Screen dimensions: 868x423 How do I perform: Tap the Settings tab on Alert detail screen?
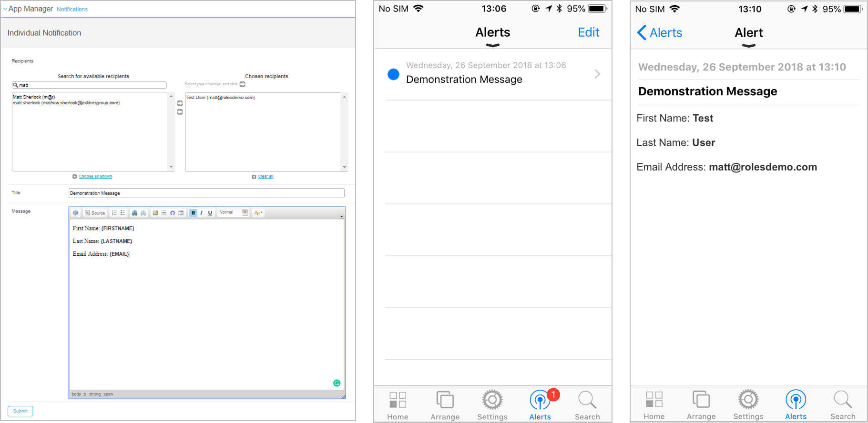[x=748, y=406]
